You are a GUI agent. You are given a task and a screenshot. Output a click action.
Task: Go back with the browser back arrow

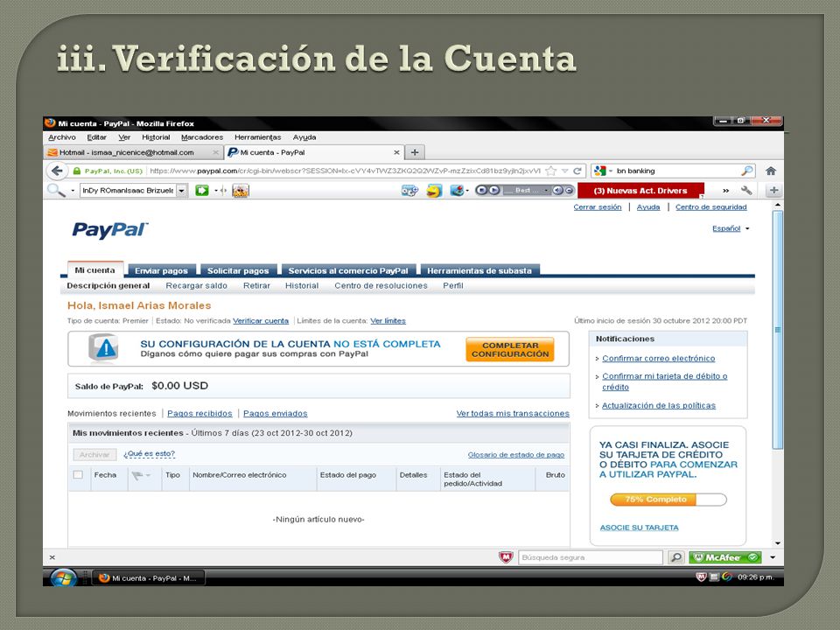[58, 171]
